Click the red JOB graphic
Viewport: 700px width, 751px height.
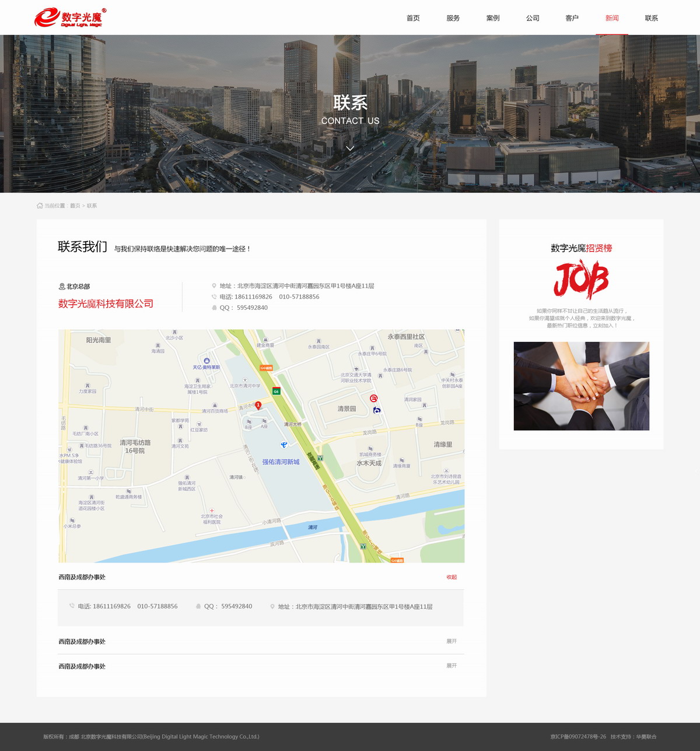pyautogui.click(x=581, y=280)
